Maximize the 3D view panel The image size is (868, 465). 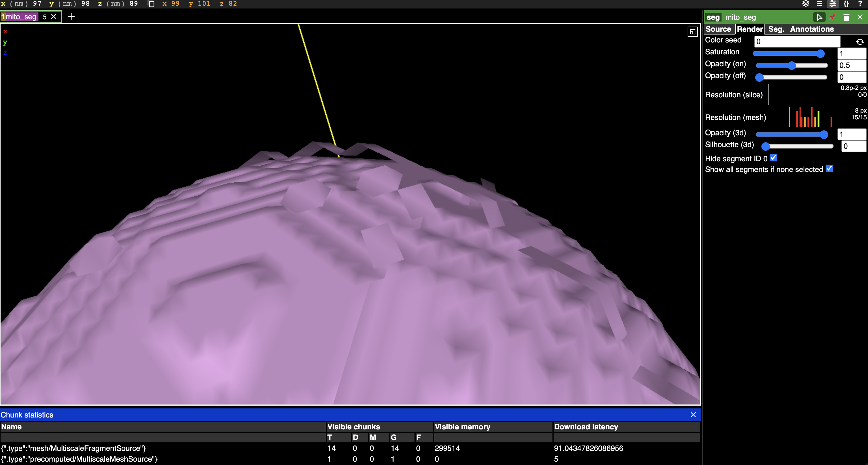[692, 32]
